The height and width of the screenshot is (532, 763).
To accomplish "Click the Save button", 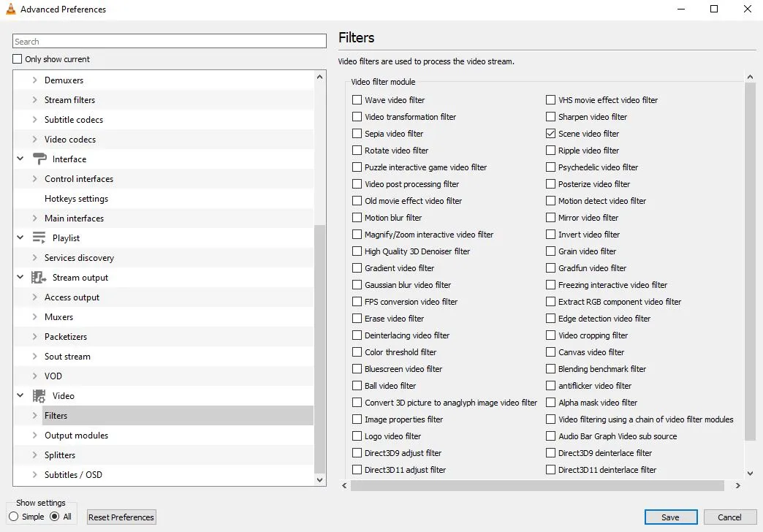I will (x=670, y=517).
